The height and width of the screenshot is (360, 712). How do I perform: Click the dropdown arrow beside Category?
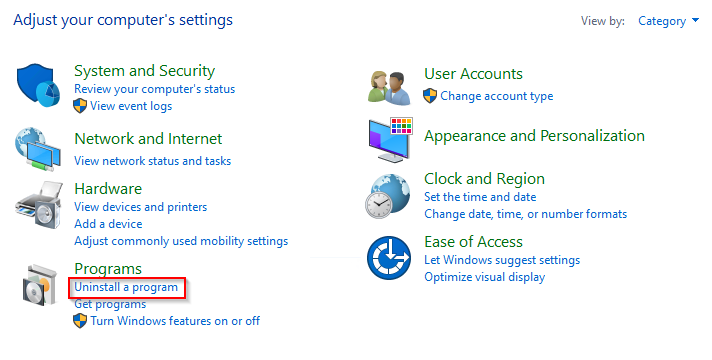tap(695, 20)
